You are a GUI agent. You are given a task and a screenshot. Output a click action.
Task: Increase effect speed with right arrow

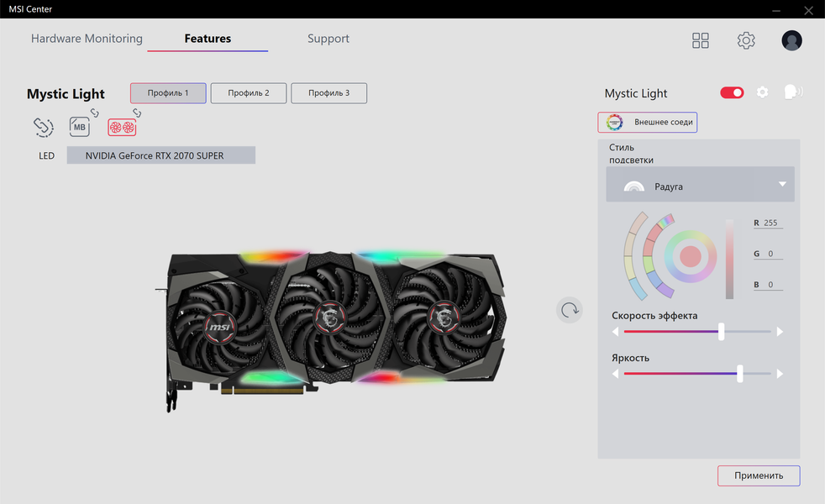[x=780, y=332]
